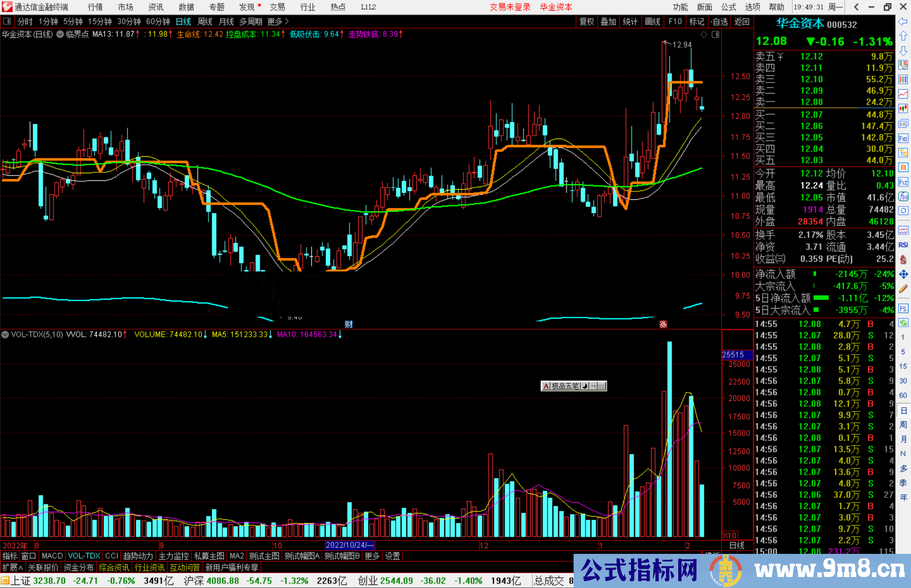Select the pencil drawing tool icon
Viewport: 911px width, 588px height.
tap(903, 289)
